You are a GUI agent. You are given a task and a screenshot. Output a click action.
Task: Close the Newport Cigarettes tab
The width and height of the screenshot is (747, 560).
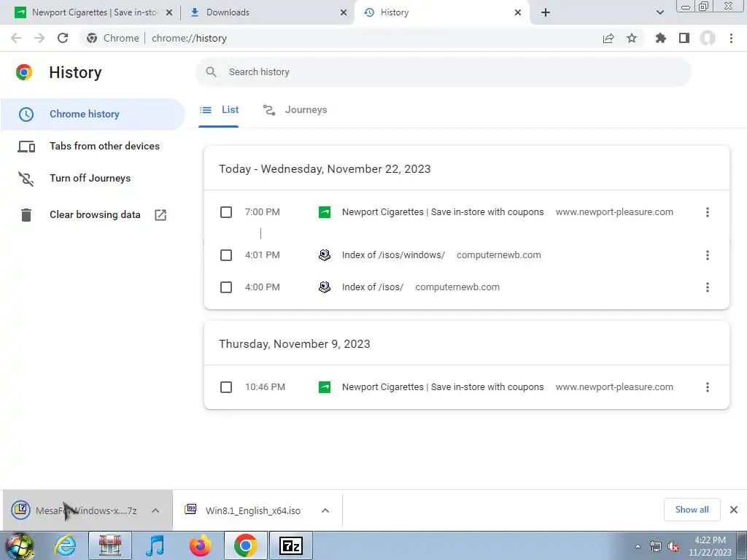[x=169, y=12]
